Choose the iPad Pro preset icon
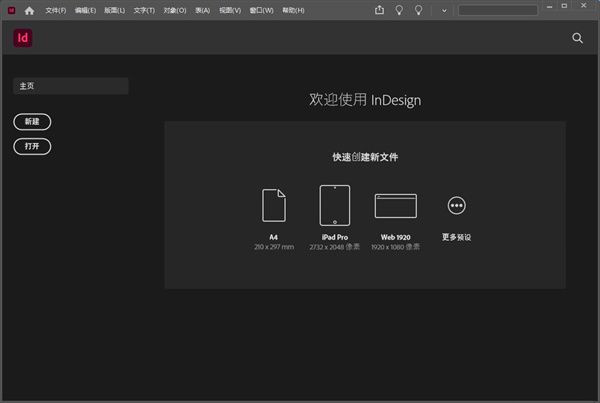This screenshot has height=403, width=600. [335, 205]
